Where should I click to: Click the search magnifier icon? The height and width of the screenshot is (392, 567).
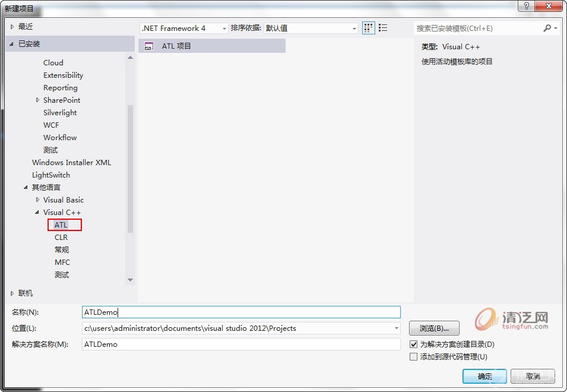click(x=547, y=28)
